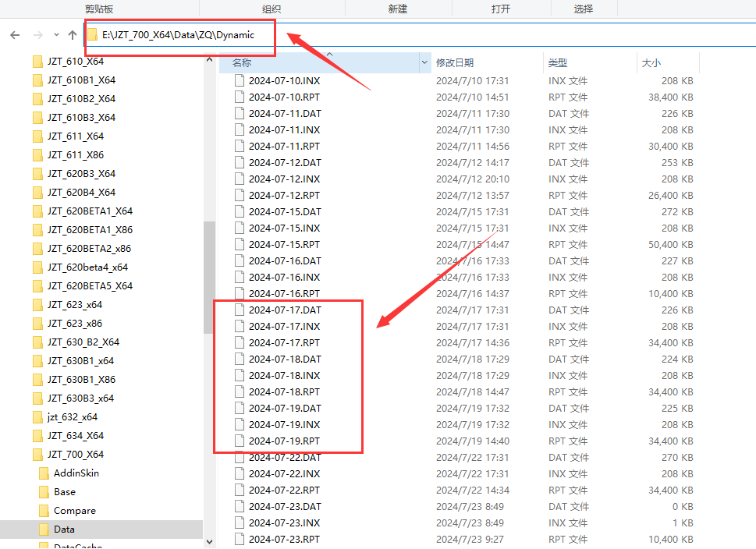This screenshot has height=549, width=756.
Task: Click folder icon beside JZT_634_X64
Action: point(37,436)
